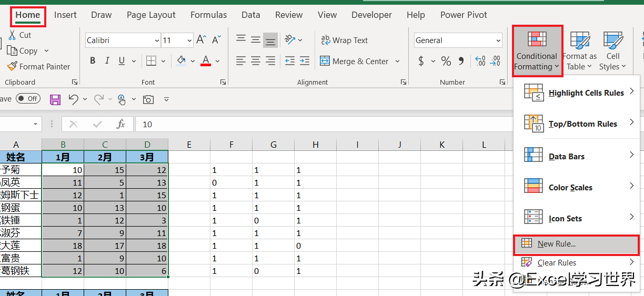Click the camera icon in quick access
The height and width of the screenshot is (296, 644).
pyautogui.click(x=148, y=99)
